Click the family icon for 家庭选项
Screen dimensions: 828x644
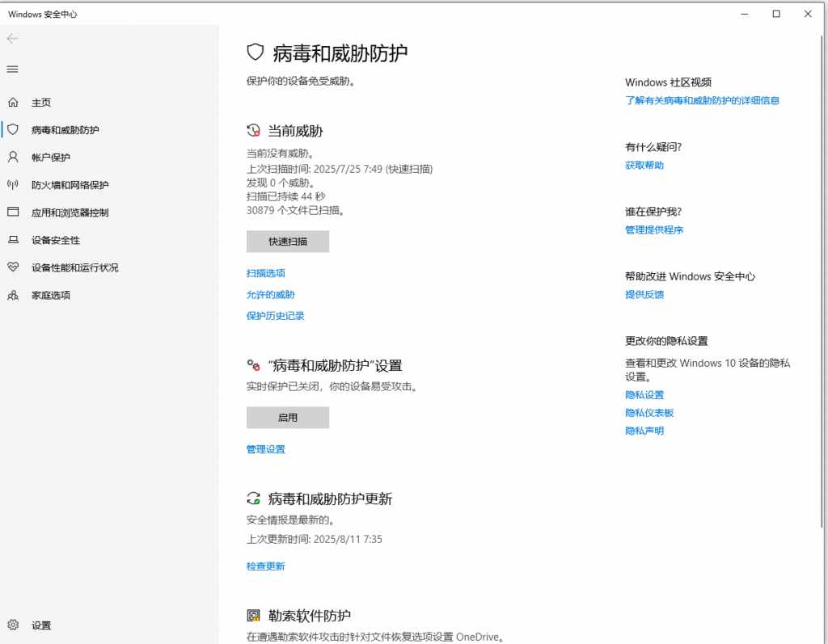click(x=13, y=295)
